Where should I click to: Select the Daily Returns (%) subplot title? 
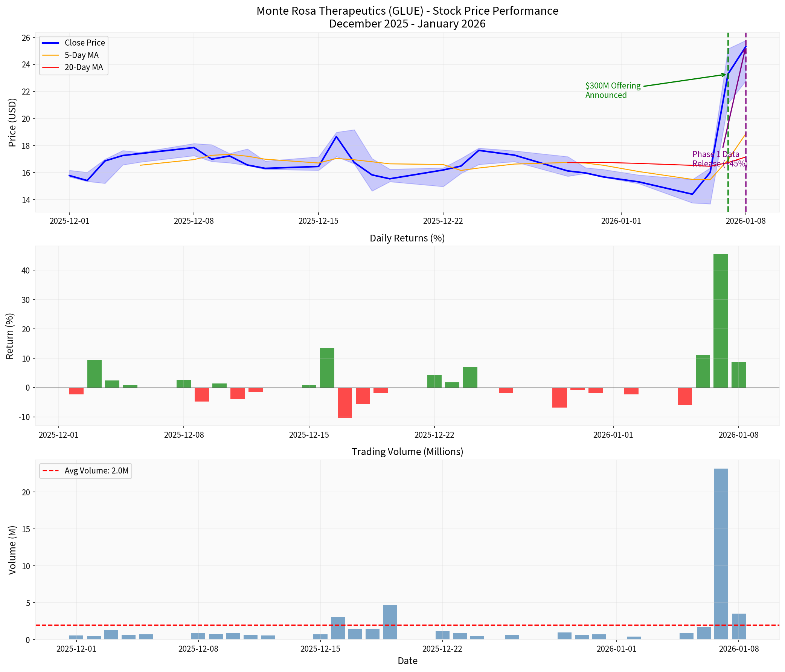point(407,238)
